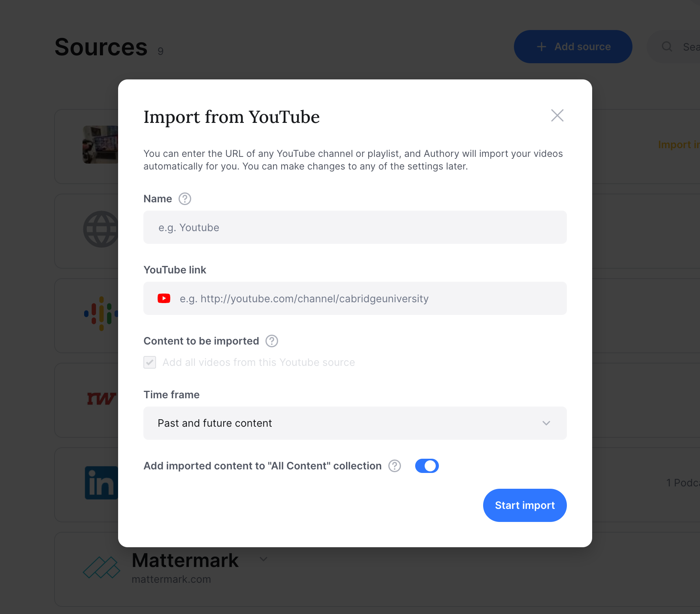Click the Google Podcasts source logo

(x=101, y=314)
